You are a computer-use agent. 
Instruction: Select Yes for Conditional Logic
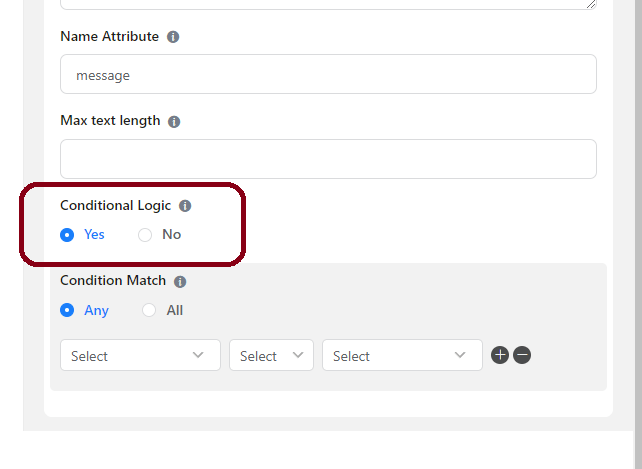67,235
